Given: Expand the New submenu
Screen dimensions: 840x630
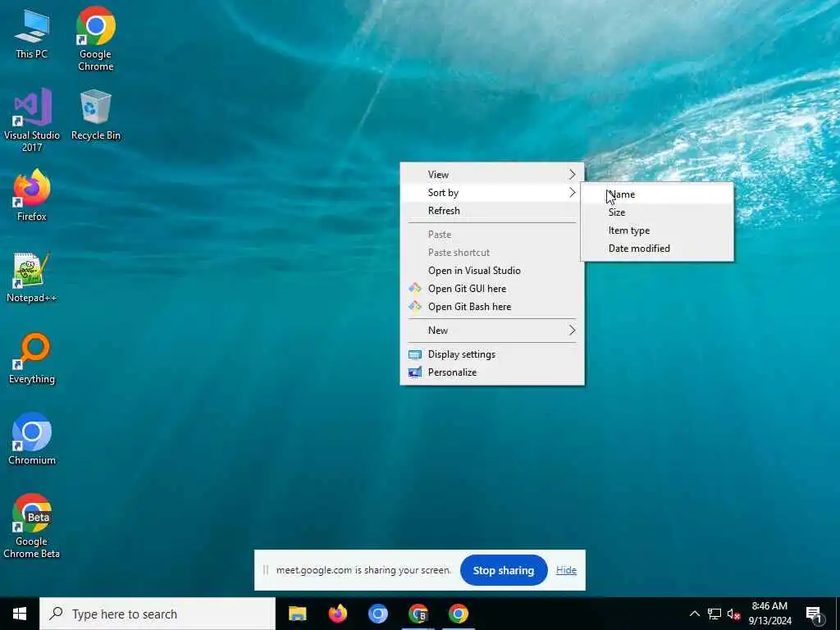Looking at the screenshot, I should pos(492,331).
